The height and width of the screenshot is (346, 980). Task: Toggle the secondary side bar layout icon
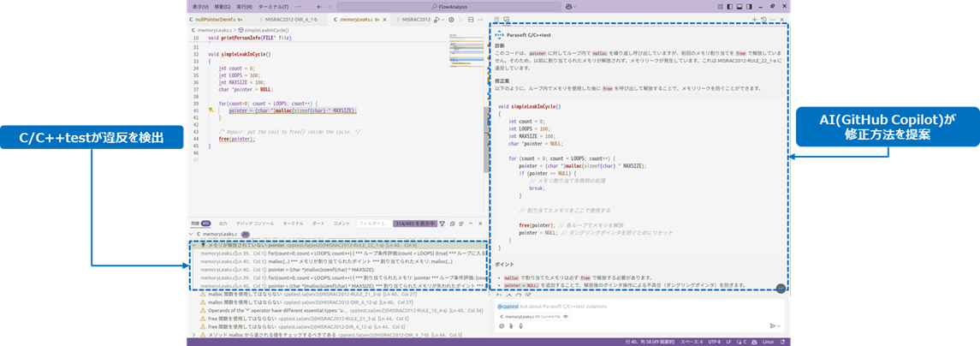(748, 6)
